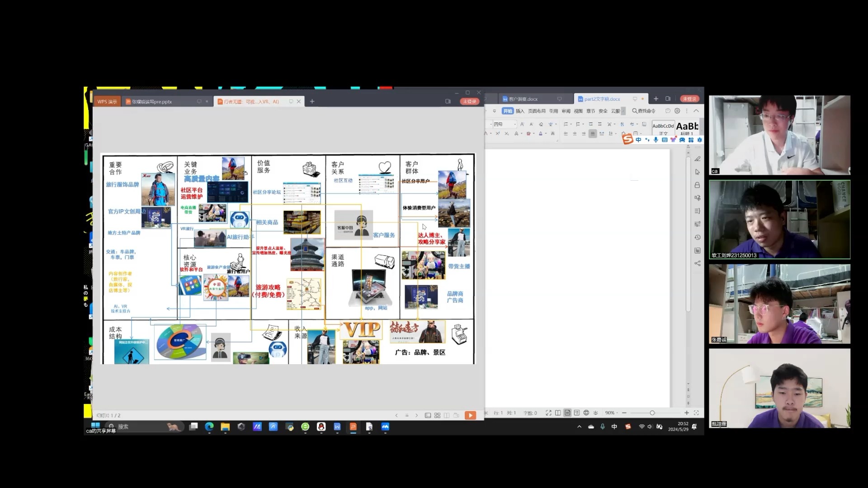Image resolution: width=868 pixels, height=488 pixels.
Task: Clear formatting eraser icon
Action: point(541,124)
